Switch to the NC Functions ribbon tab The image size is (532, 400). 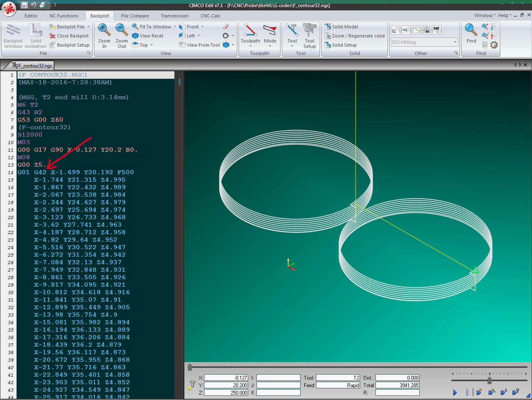[x=64, y=16]
